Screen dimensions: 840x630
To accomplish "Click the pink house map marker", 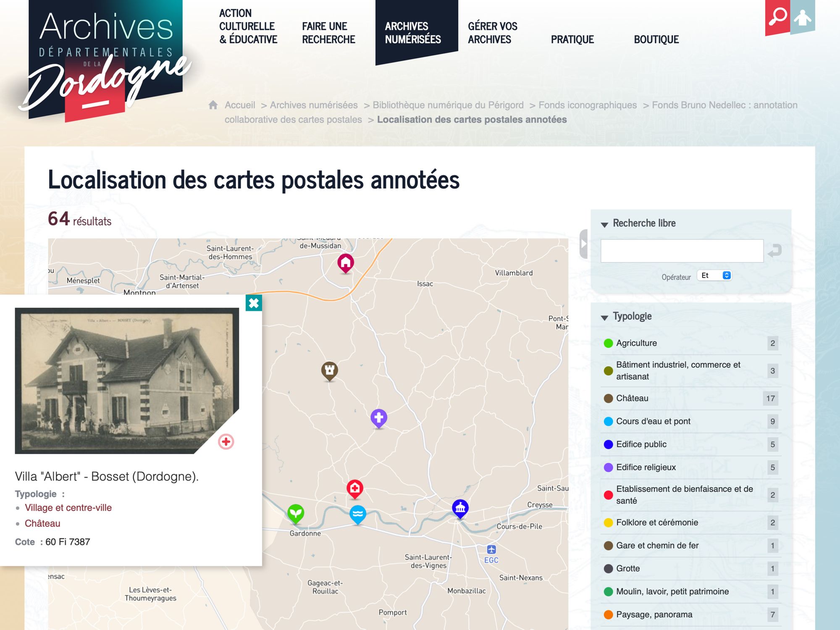I will [x=345, y=263].
